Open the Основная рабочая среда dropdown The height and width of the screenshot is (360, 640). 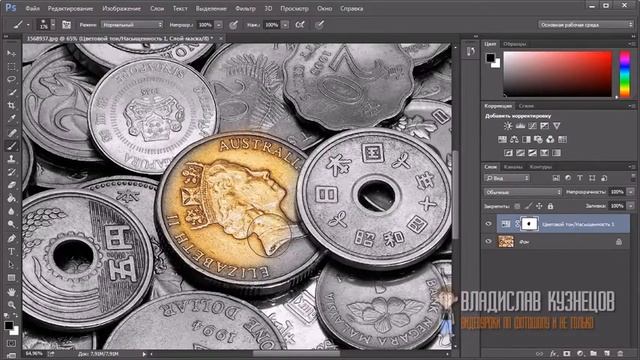click(585, 25)
